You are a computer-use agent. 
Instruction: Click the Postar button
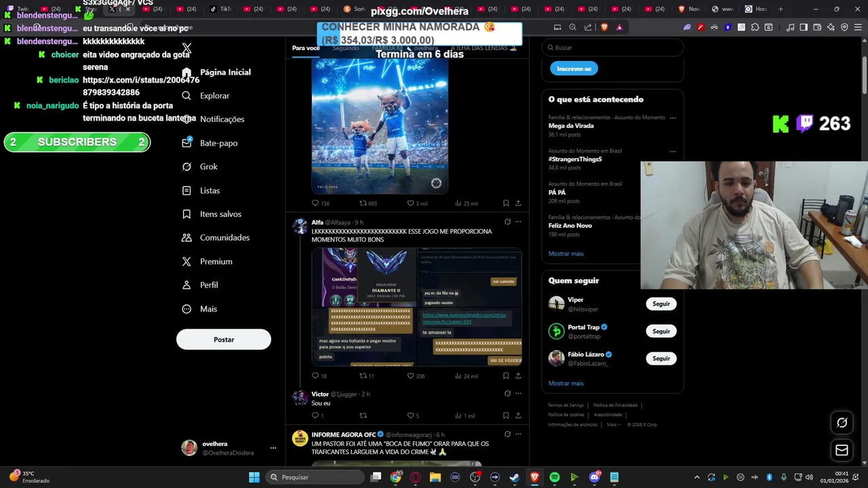pyautogui.click(x=224, y=340)
